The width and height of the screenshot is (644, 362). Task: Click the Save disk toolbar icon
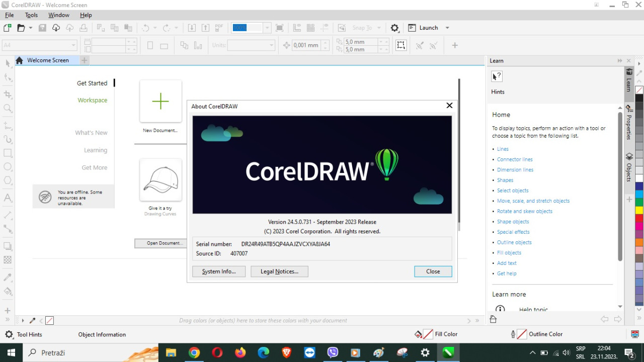click(43, 28)
